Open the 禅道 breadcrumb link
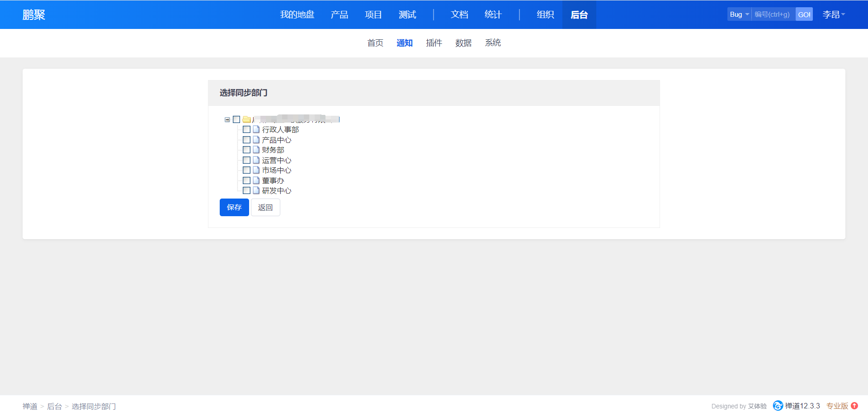 tap(30, 406)
